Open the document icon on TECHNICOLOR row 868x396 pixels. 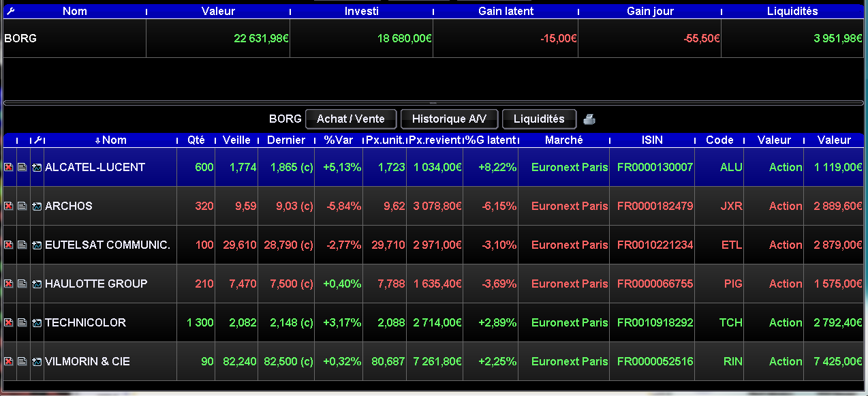tap(22, 322)
